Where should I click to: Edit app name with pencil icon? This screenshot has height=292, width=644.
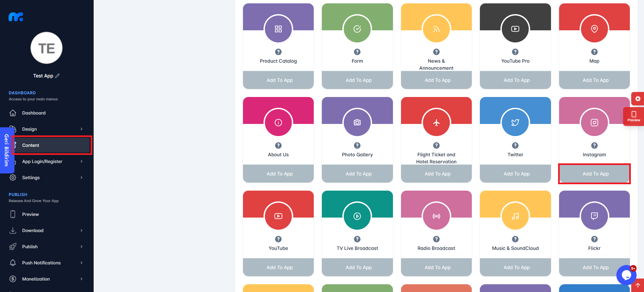57,76
